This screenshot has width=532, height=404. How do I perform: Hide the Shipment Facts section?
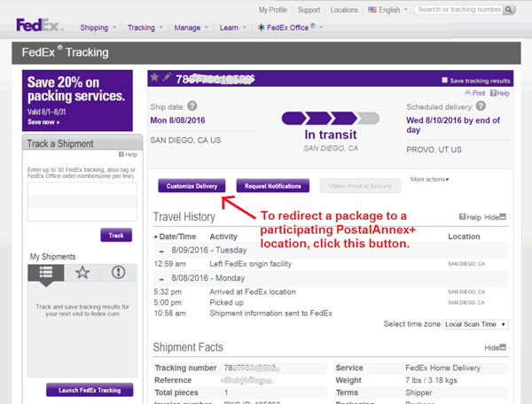point(496,347)
